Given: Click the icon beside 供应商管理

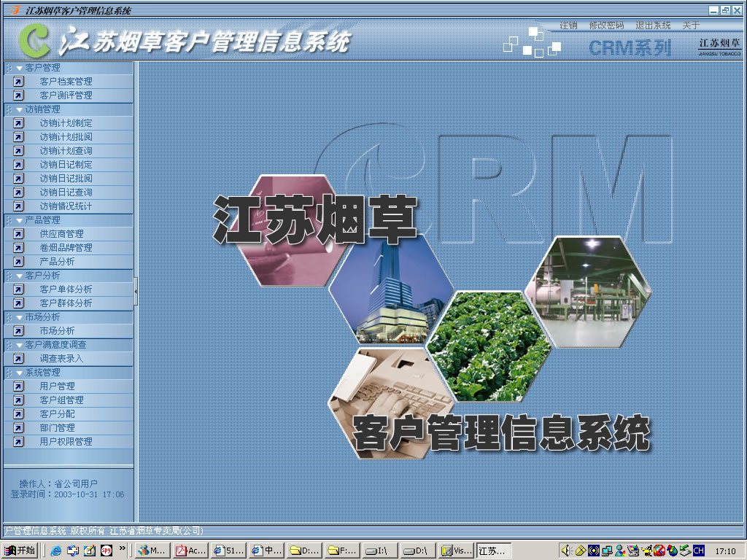Looking at the screenshot, I should [18, 234].
